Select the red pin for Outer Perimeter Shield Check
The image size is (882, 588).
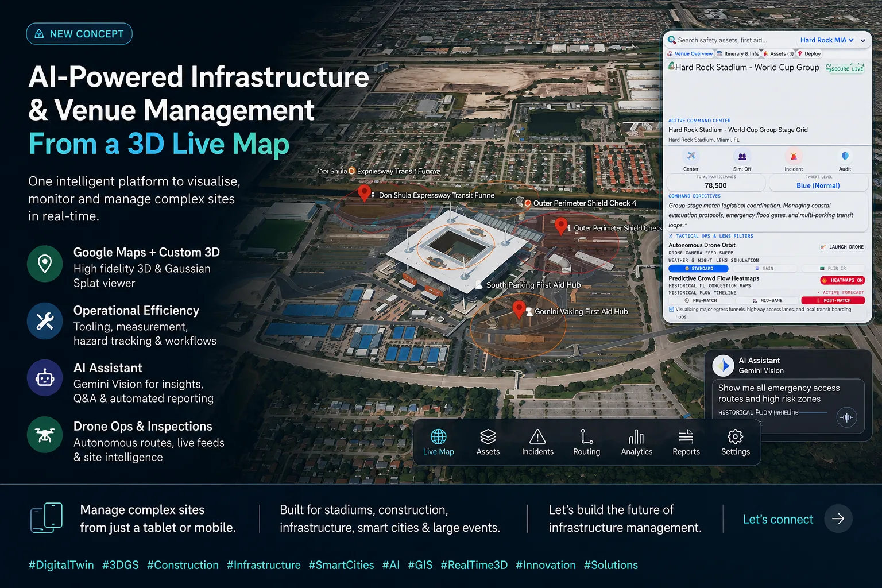click(x=561, y=226)
